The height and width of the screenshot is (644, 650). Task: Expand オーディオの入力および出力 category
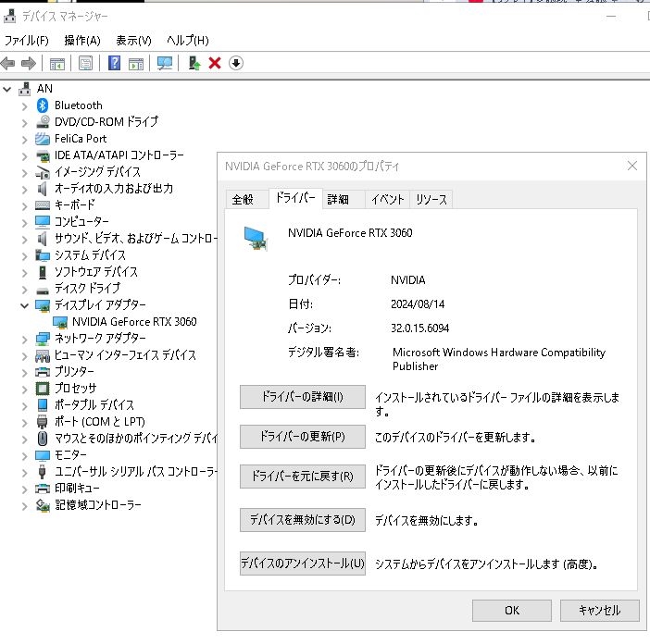click(24, 190)
